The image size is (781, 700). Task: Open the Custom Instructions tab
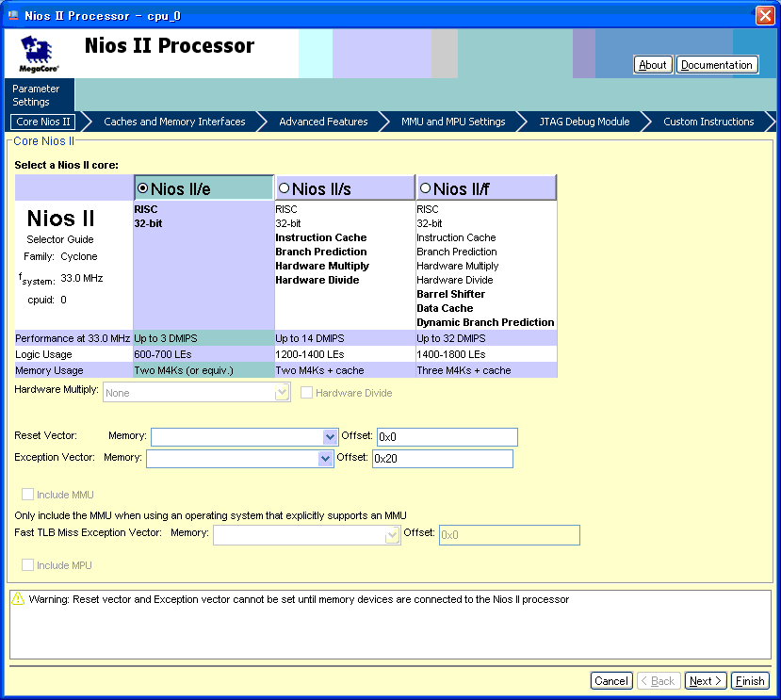coord(708,122)
